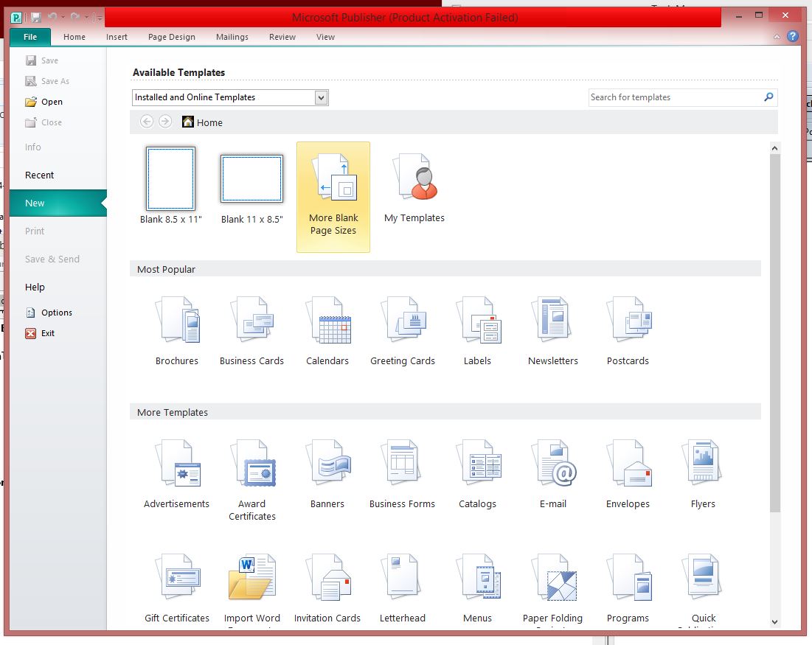Open the Business Cards template category
812x645 pixels.
pyautogui.click(x=251, y=331)
